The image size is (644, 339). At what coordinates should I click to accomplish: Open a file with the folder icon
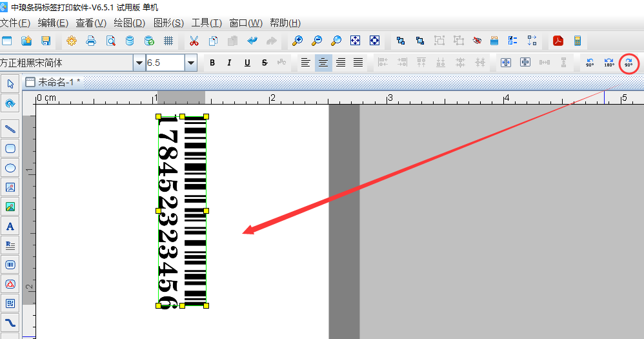(x=26, y=41)
